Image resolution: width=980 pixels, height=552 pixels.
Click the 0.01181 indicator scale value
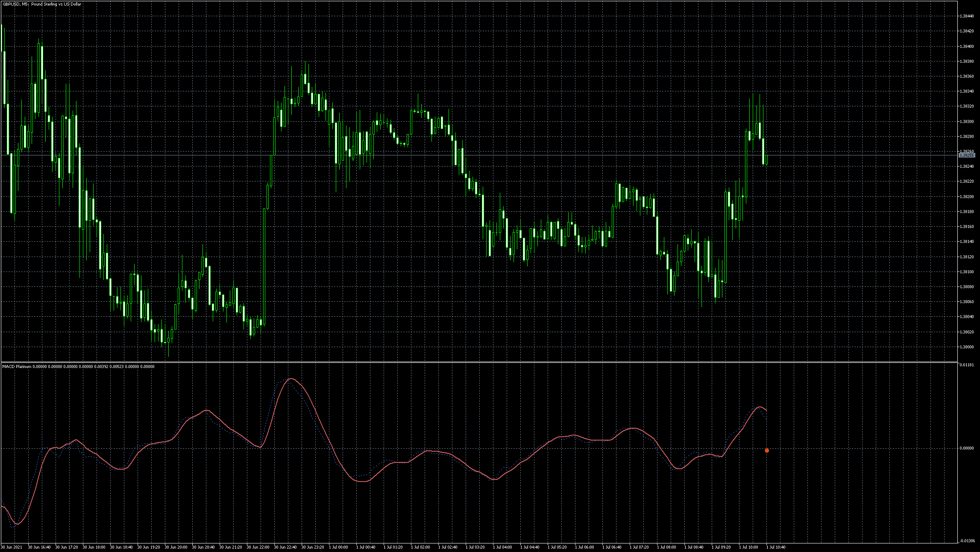click(x=966, y=365)
